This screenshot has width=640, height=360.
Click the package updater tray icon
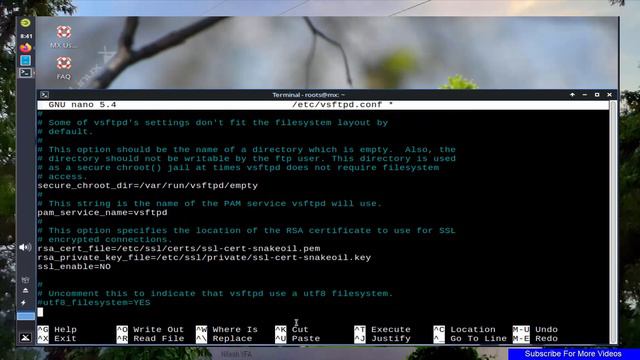coord(25,280)
